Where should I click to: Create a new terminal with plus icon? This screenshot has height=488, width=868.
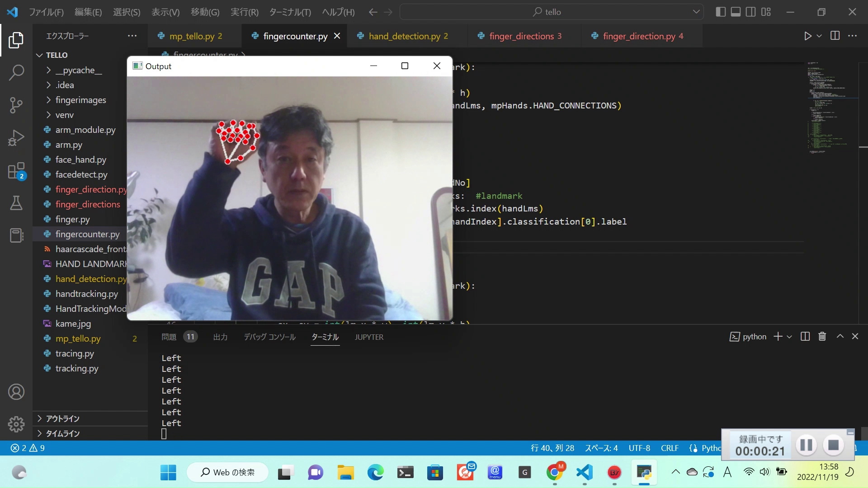[778, 337]
